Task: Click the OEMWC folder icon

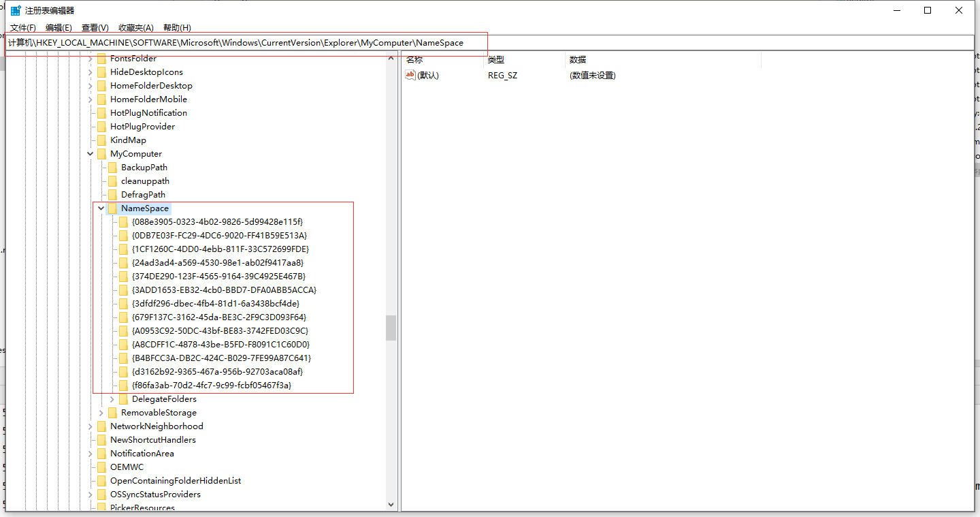Action: tap(101, 467)
